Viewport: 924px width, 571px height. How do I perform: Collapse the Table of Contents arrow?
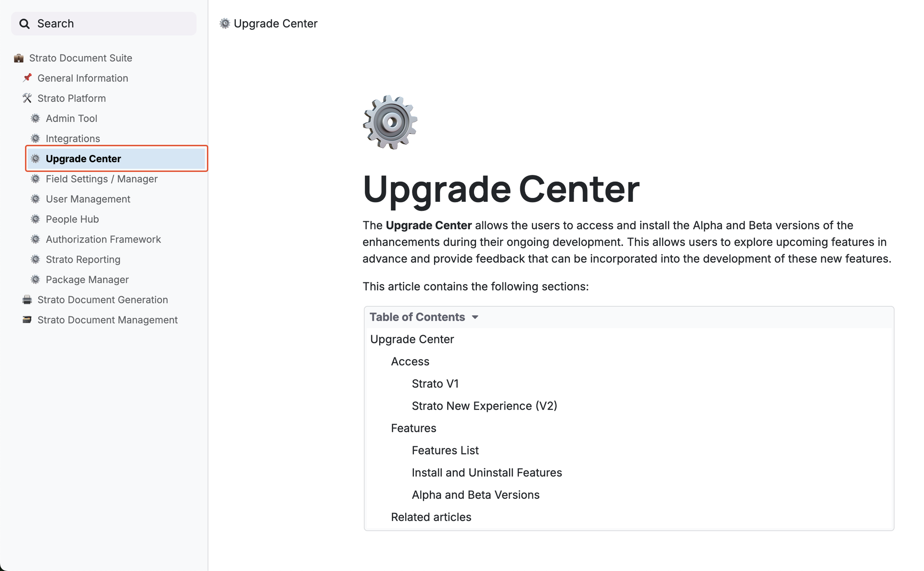tap(475, 317)
